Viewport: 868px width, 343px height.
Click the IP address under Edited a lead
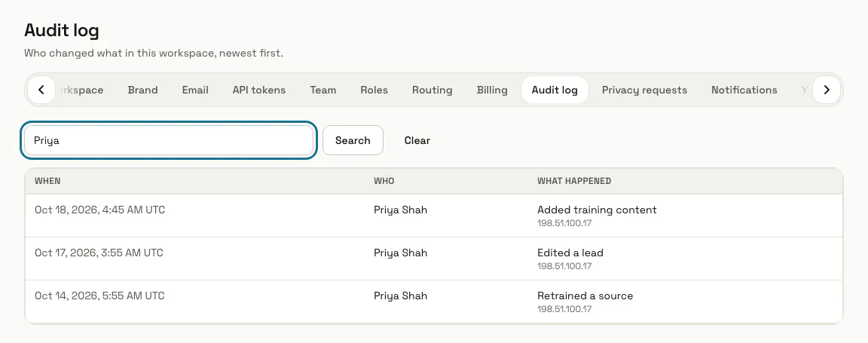click(564, 266)
